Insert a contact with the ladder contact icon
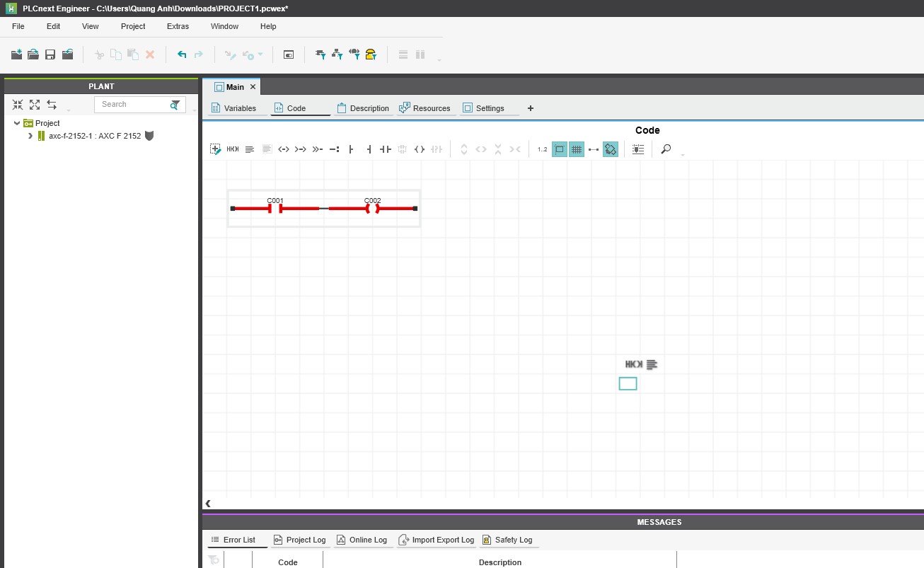The image size is (924, 568). tap(385, 149)
